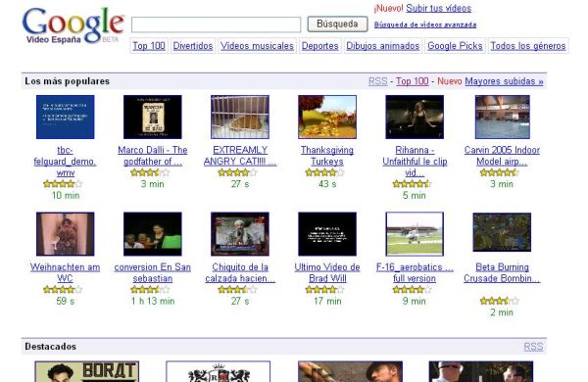Click the Carvin 2005 Indoor Model title
This screenshot has height=382, width=588.
[502, 156]
